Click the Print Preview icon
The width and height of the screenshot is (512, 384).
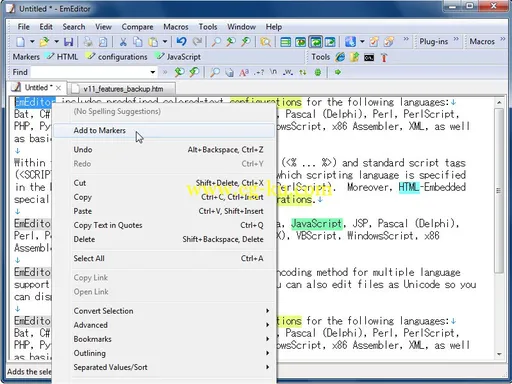click(x=103, y=42)
